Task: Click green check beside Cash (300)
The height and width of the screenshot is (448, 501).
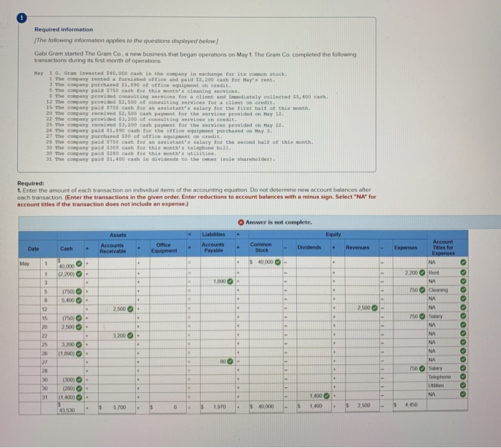Action: [x=79, y=380]
